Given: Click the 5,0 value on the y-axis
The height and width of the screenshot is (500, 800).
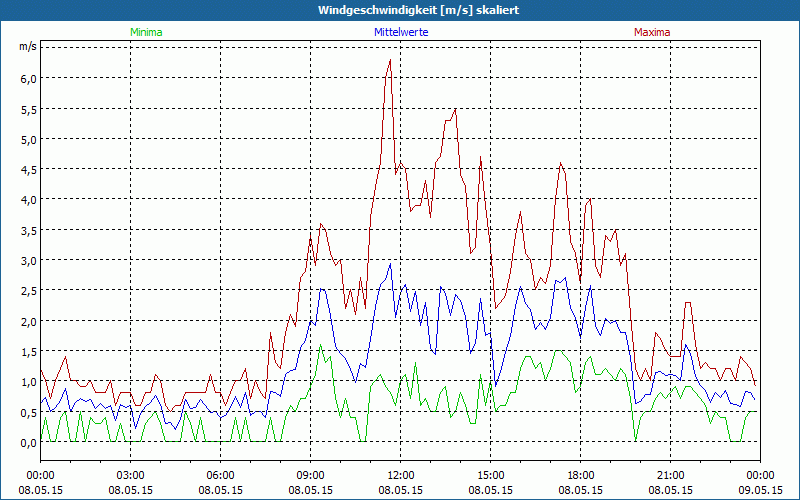Looking at the screenshot, I should click(x=29, y=139).
